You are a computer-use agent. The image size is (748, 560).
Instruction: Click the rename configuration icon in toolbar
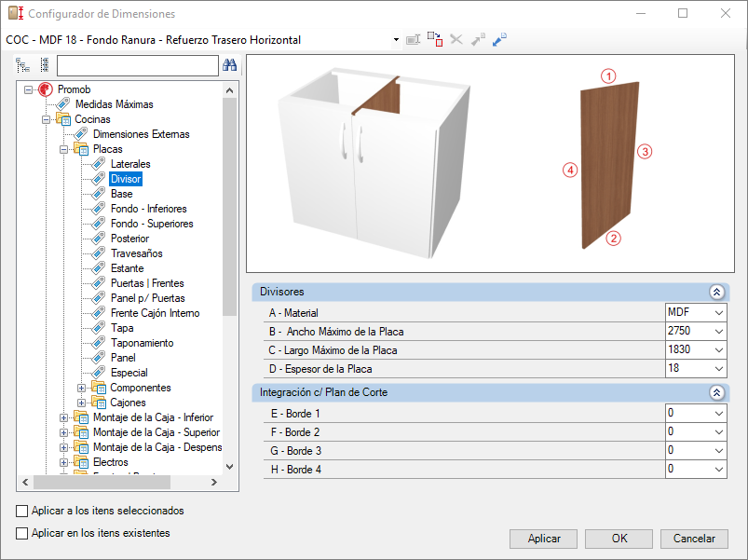point(413,39)
